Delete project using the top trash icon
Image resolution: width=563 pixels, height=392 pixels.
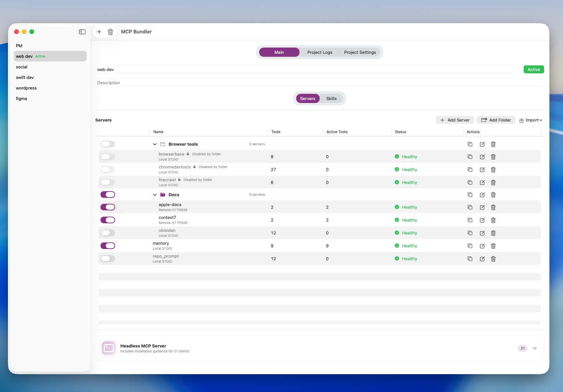click(110, 32)
